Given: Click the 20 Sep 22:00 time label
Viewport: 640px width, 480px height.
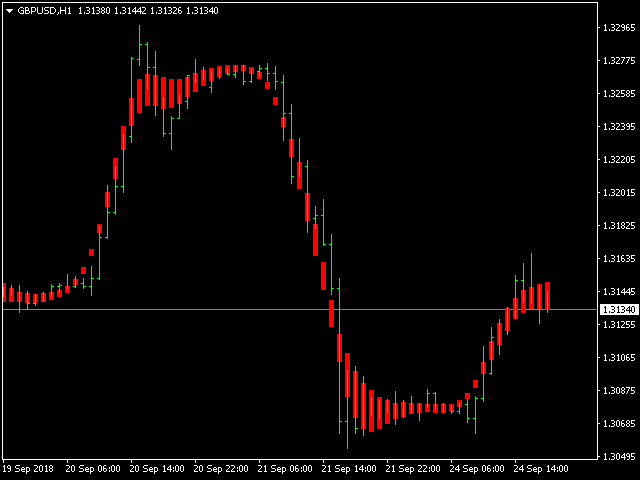Looking at the screenshot, I should point(221,469).
